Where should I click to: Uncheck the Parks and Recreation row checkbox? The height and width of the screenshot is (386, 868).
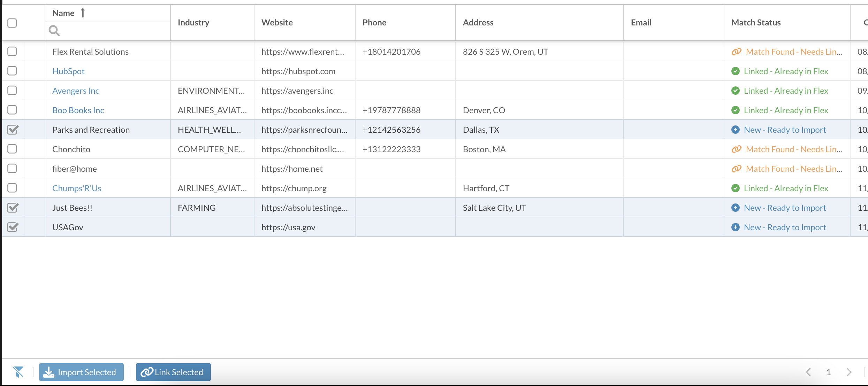[13, 130]
